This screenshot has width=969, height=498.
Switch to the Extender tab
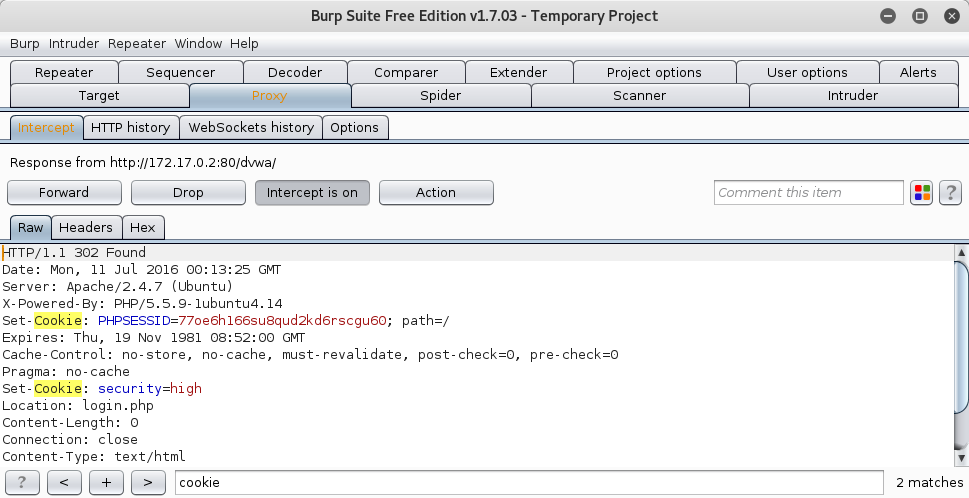point(518,72)
